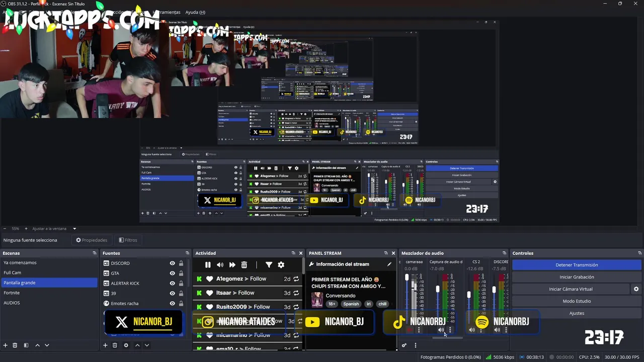Screen dimensions: 644x362
Task: Add a new scene with plus icon
Action: click(5, 345)
